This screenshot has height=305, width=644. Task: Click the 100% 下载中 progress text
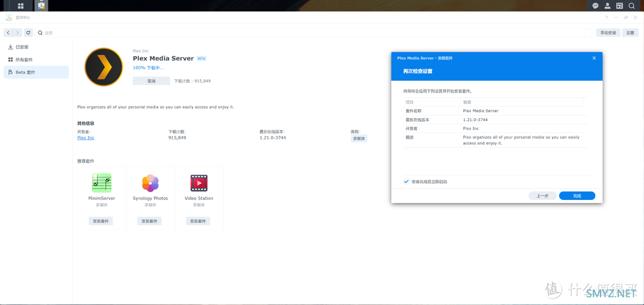click(x=148, y=67)
